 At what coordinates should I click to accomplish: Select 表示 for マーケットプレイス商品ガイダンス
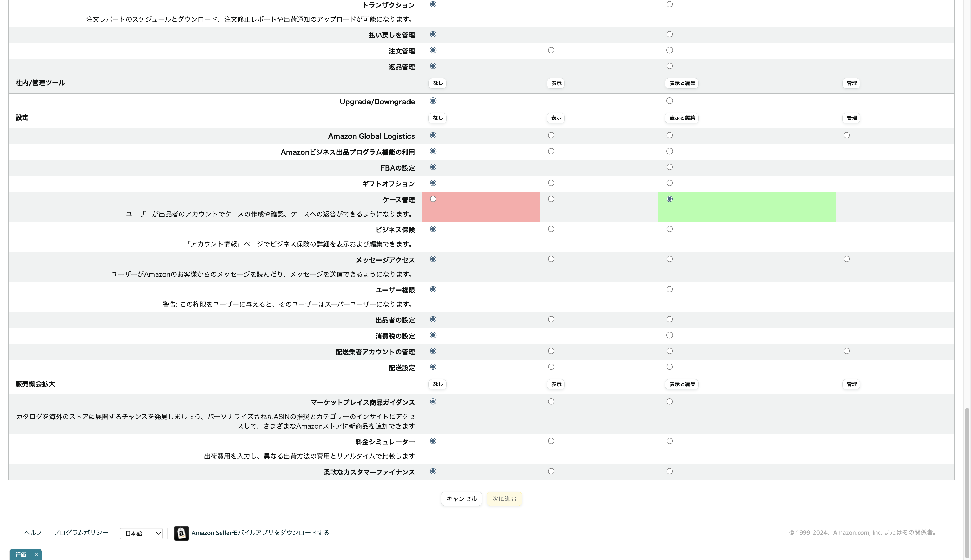(x=551, y=402)
